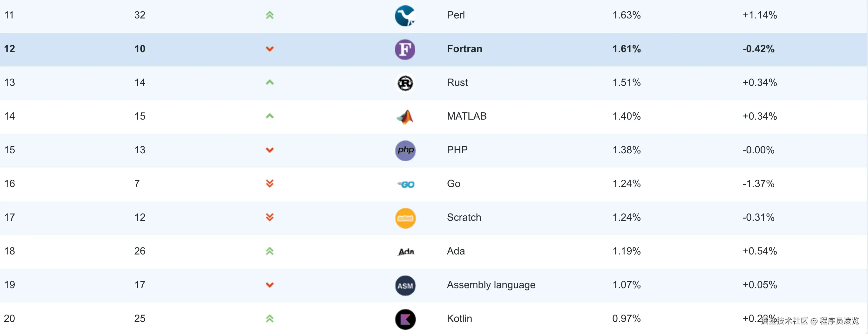The height and width of the screenshot is (334, 868).
Task: Click the Perl camel logo icon
Action: point(405,16)
